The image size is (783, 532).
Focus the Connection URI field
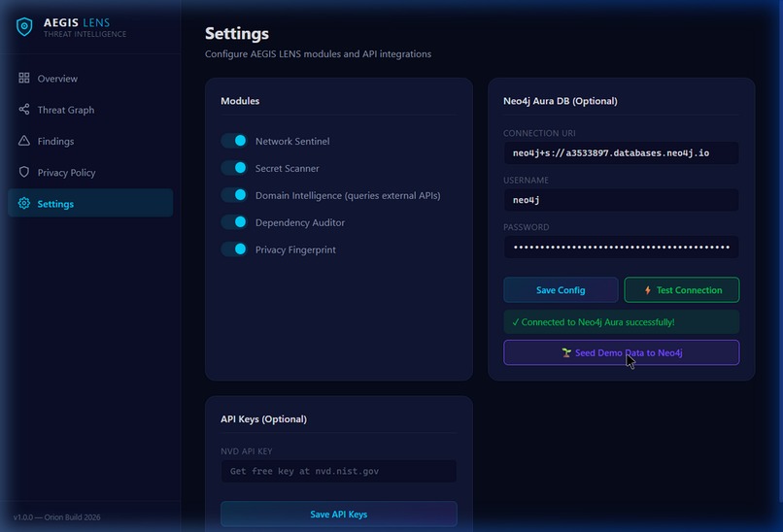(x=621, y=152)
